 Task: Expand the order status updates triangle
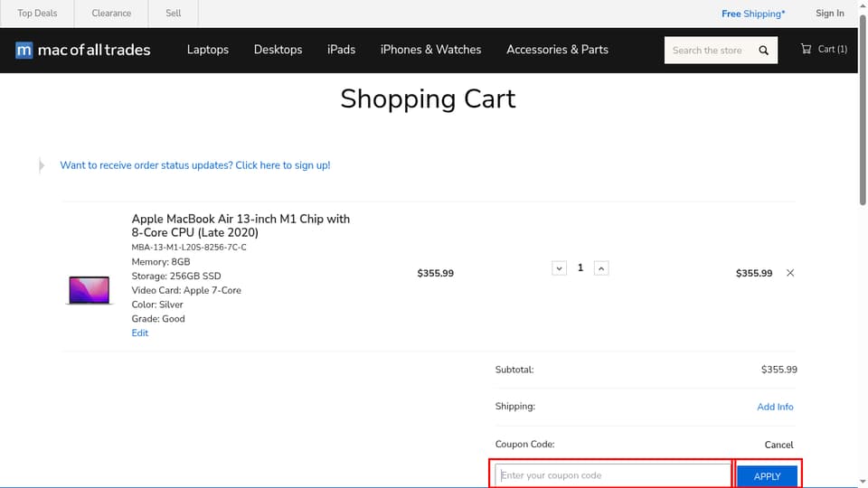click(42, 164)
